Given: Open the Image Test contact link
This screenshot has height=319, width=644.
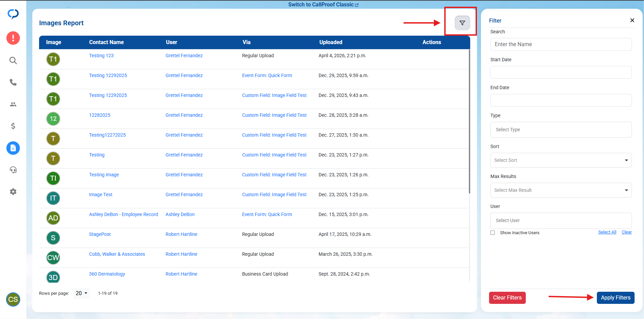Looking at the screenshot, I should pos(100,194).
